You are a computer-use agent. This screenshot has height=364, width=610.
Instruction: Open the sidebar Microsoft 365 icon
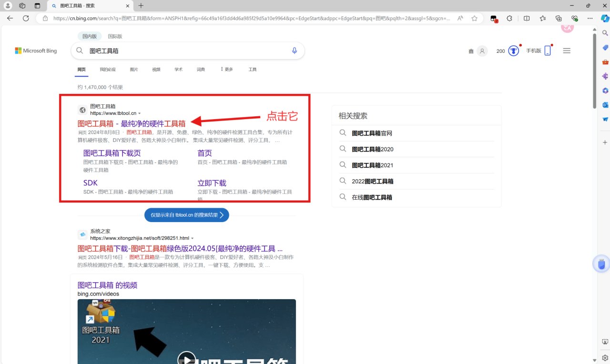[605, 91]
